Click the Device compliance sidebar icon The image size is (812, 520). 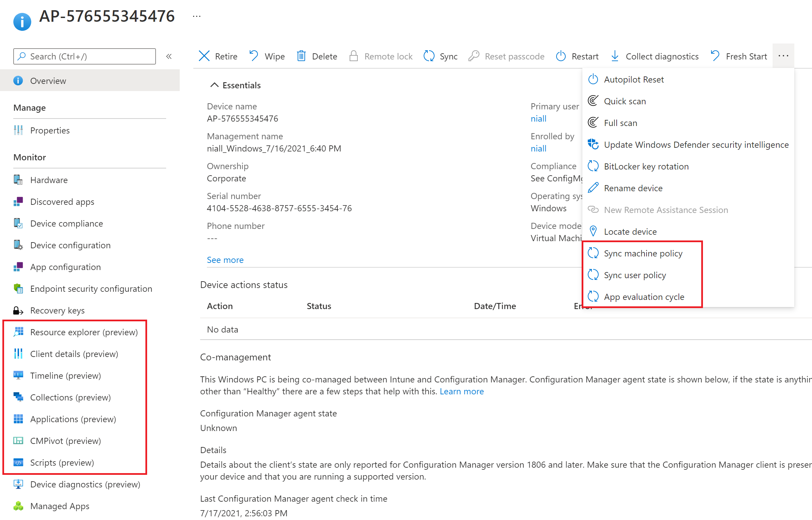18,223
